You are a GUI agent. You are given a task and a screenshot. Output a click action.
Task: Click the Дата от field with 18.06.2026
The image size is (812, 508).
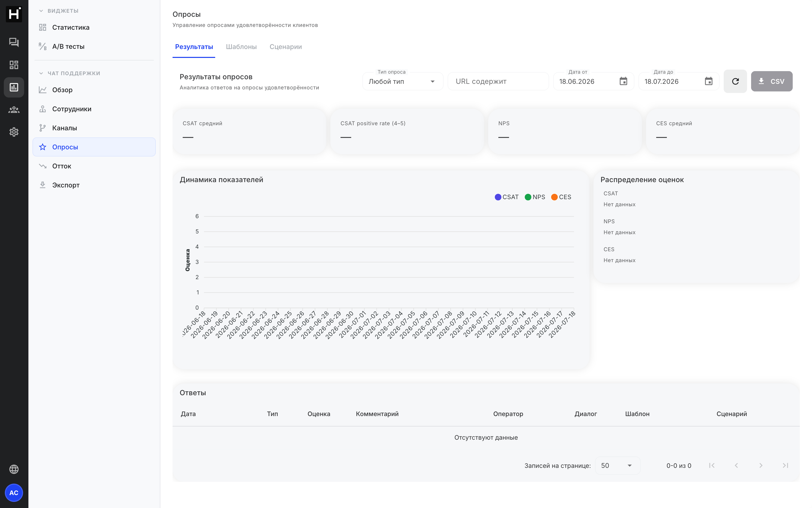pos(593,81)
